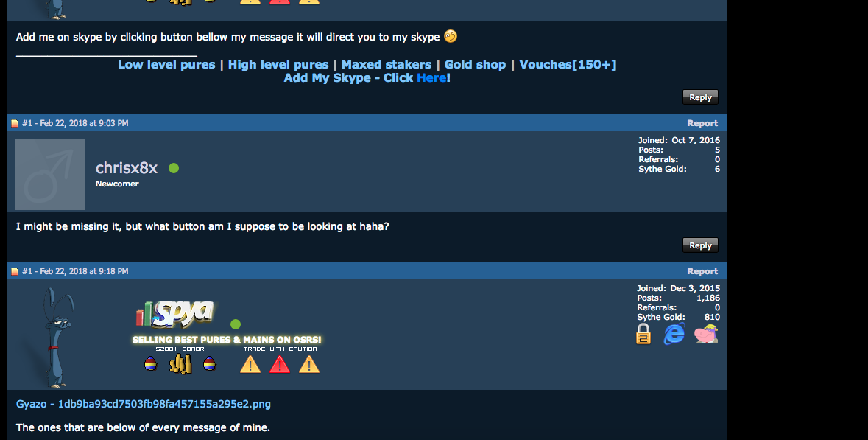Open chrisx8x's default avatar thumbnail

pos(50,175)
